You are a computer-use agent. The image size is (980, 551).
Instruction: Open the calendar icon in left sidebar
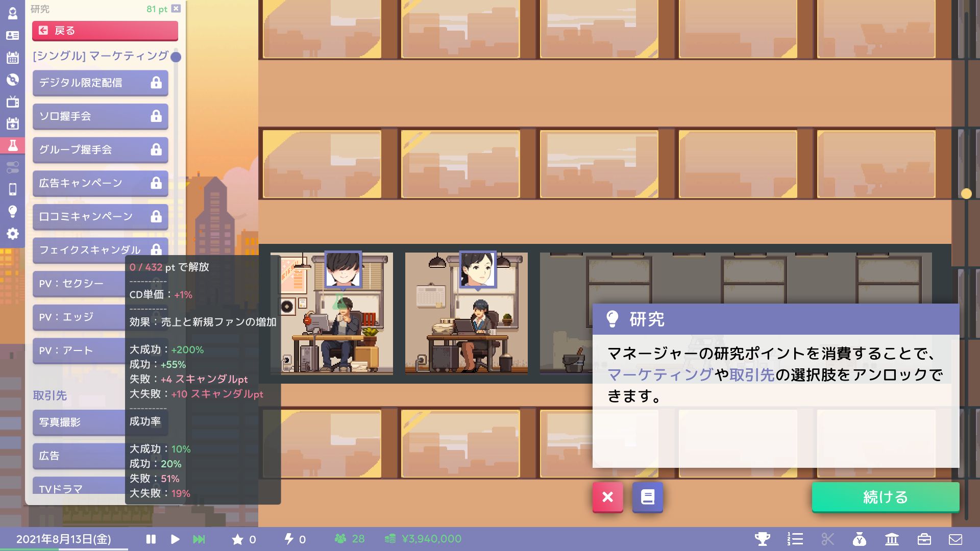[x=13, y=57]
